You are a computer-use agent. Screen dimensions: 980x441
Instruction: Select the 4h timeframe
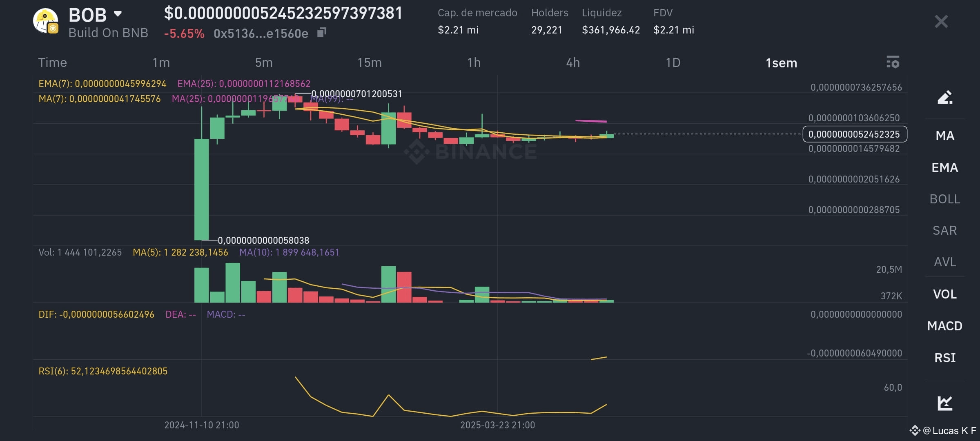coord(573,62)
